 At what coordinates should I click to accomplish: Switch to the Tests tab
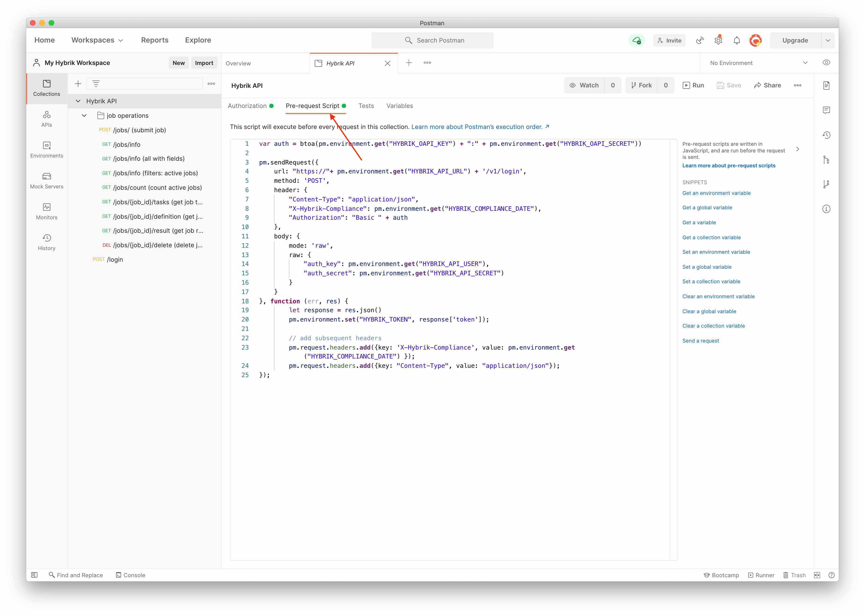click(366, 106)
